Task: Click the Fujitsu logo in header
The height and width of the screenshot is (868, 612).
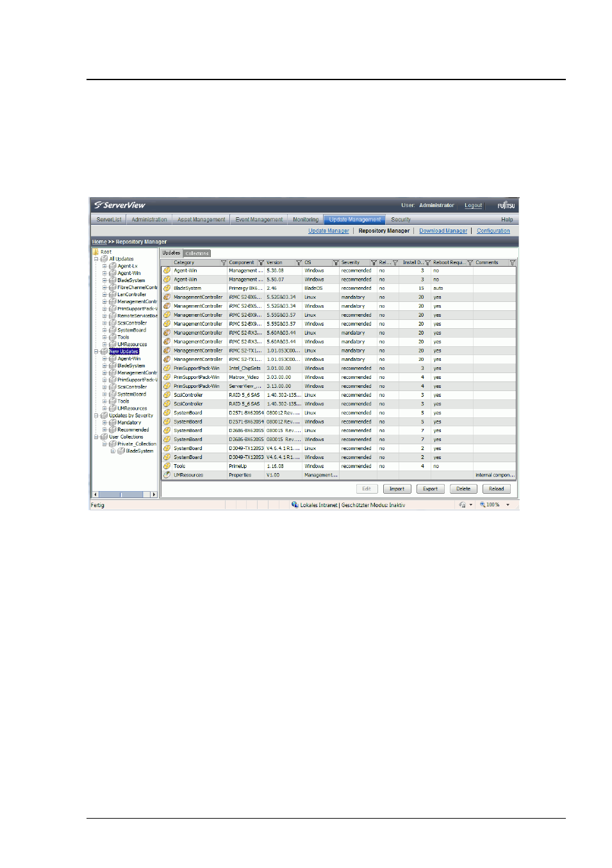Action: point(506,206)
